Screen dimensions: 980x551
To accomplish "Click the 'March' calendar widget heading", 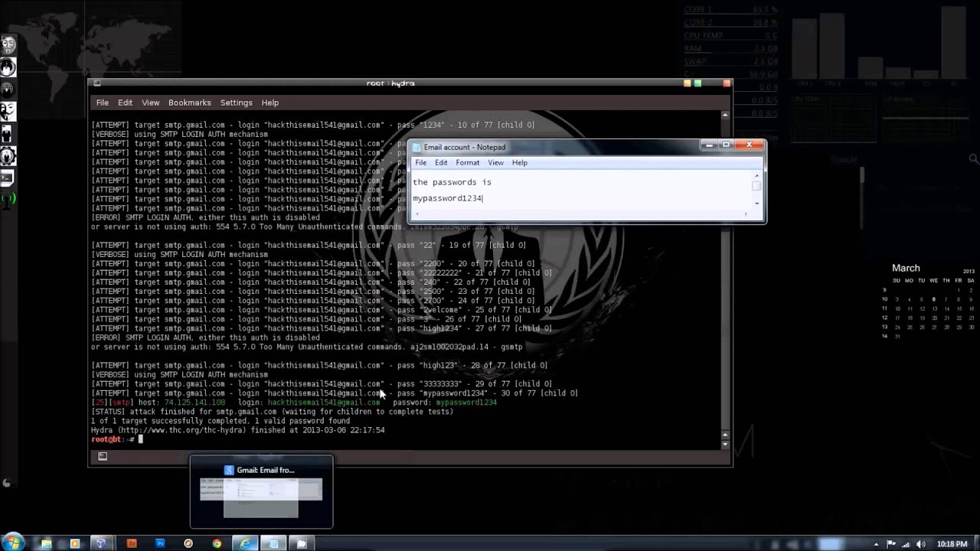I will pyautogui.click(x=906, y=268).
